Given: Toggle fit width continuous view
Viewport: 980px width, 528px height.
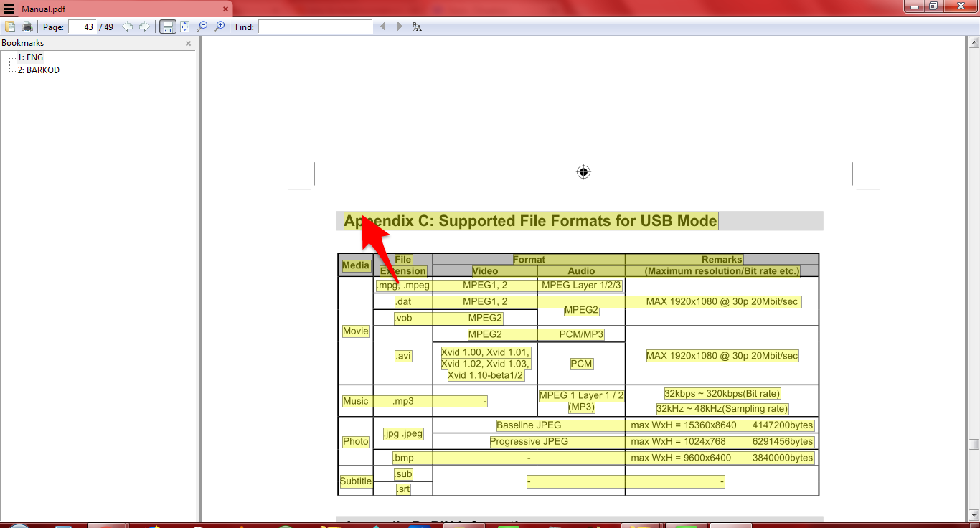Looking at the screenshot, I should (x=167, y=27).
